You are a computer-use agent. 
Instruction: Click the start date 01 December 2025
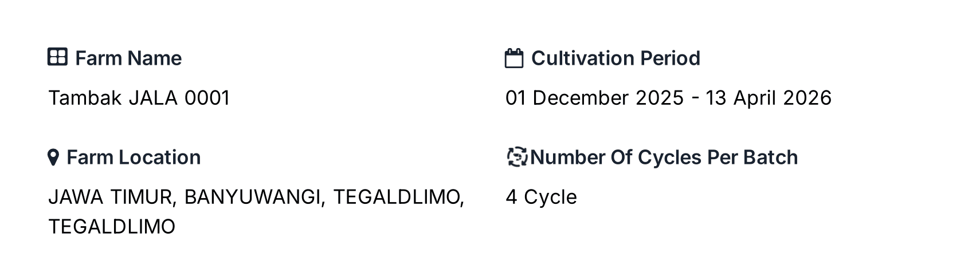coord(594,98)
